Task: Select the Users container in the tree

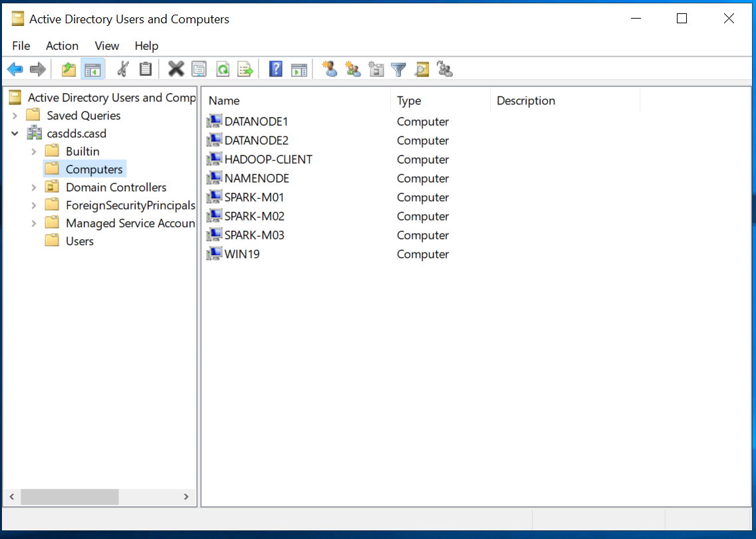Action: click(78, 241)
